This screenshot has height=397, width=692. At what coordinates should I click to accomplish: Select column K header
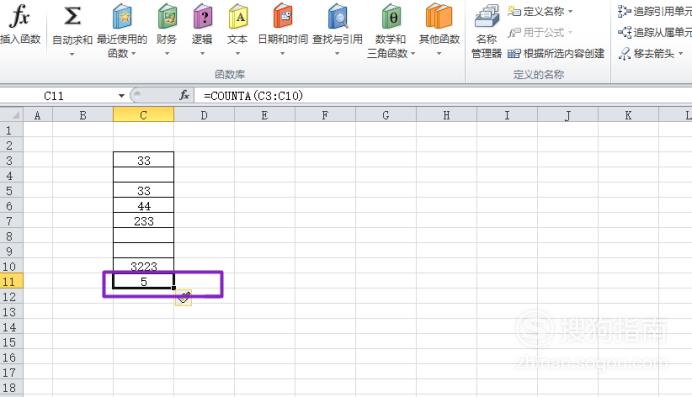(628, 115)
